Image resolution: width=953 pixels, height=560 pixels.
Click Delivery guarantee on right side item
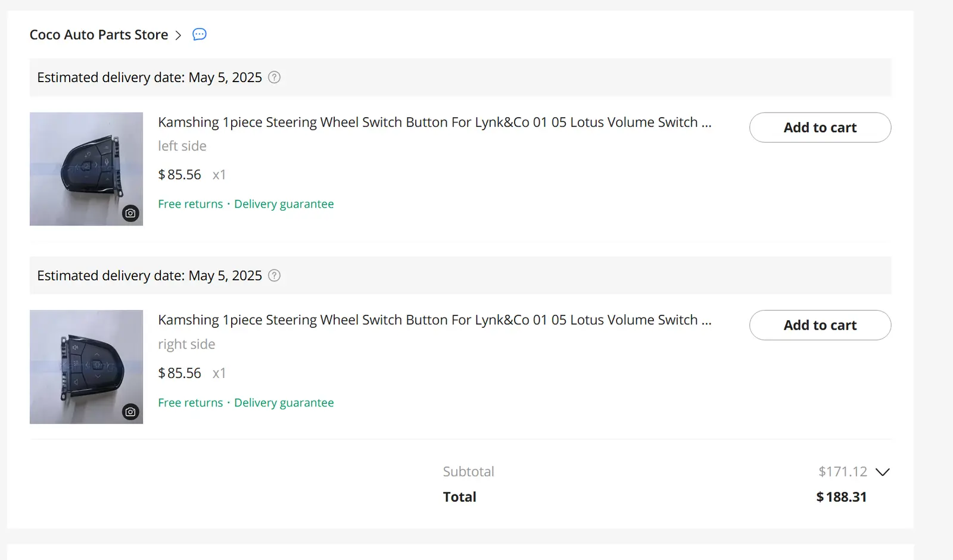point(284,403)
